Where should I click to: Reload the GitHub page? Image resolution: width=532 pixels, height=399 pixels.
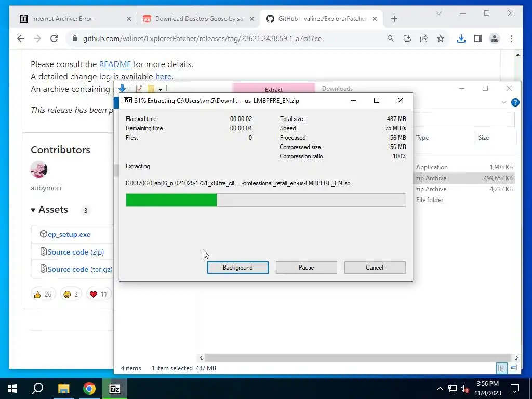54,38
